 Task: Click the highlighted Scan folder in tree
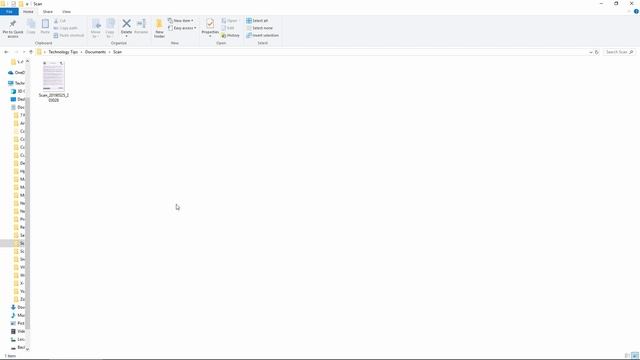tap(15, 243)
